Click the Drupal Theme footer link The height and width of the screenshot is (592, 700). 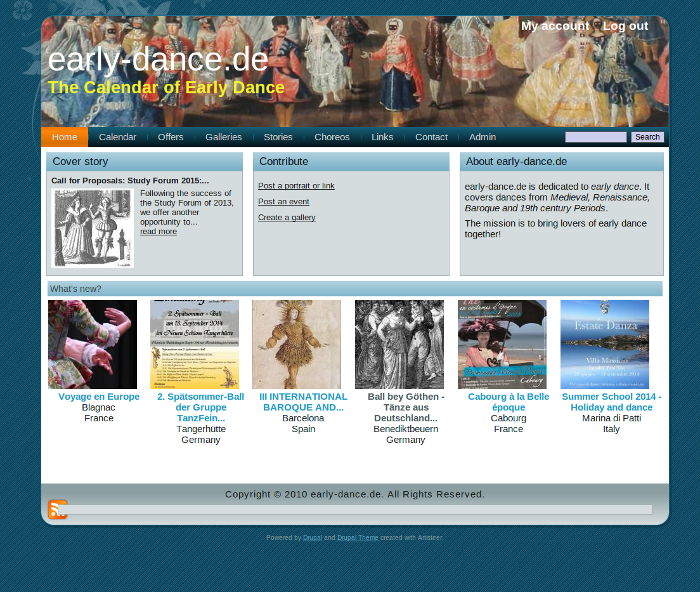click(x=358, y=538)
